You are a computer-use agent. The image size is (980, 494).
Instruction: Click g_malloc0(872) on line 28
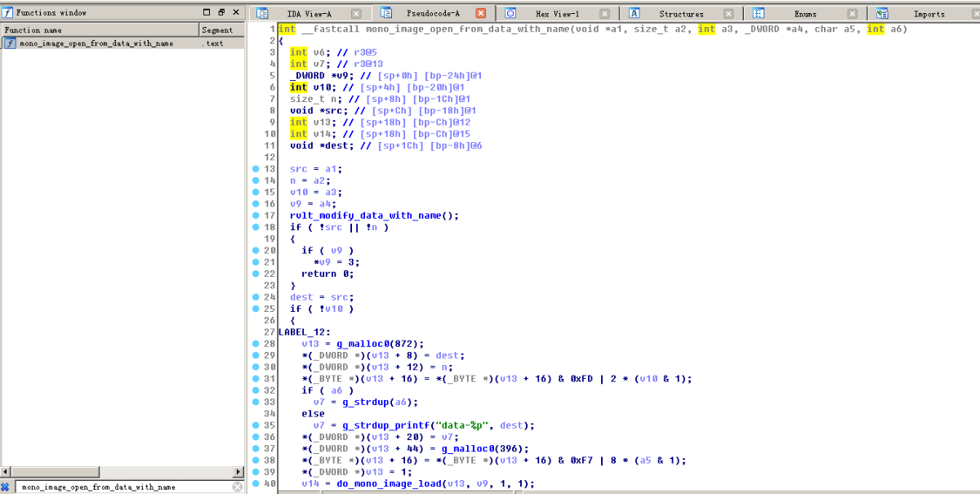[x=381, y=344]
